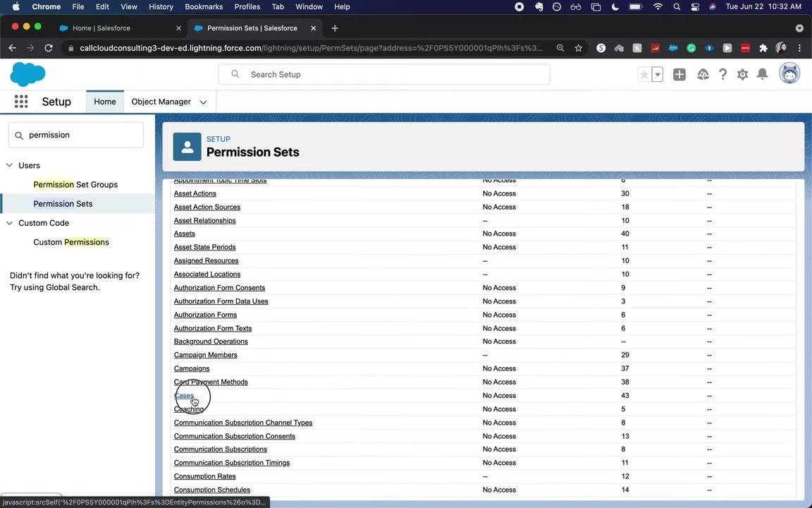Click the Quick Find box containing permission

tap(76, 135)
